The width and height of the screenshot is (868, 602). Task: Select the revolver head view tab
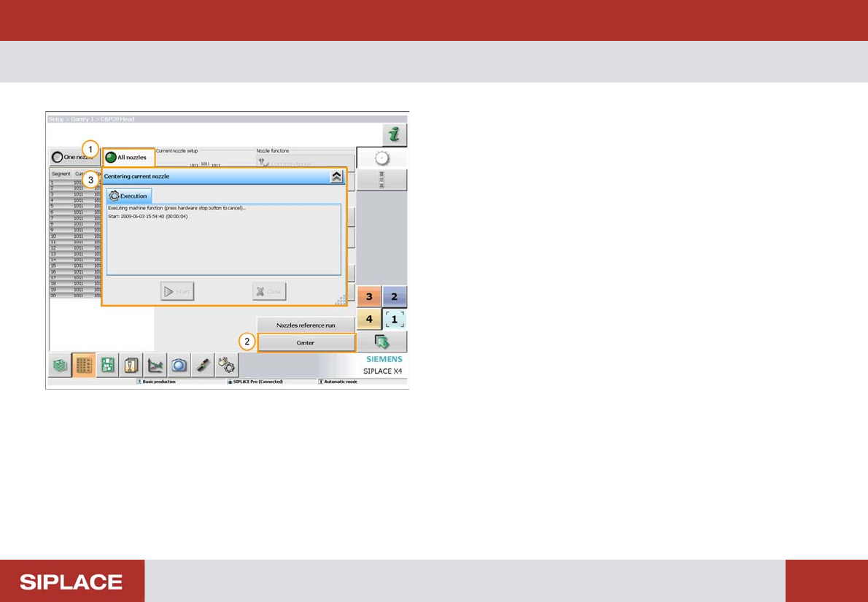click(382, 158)
